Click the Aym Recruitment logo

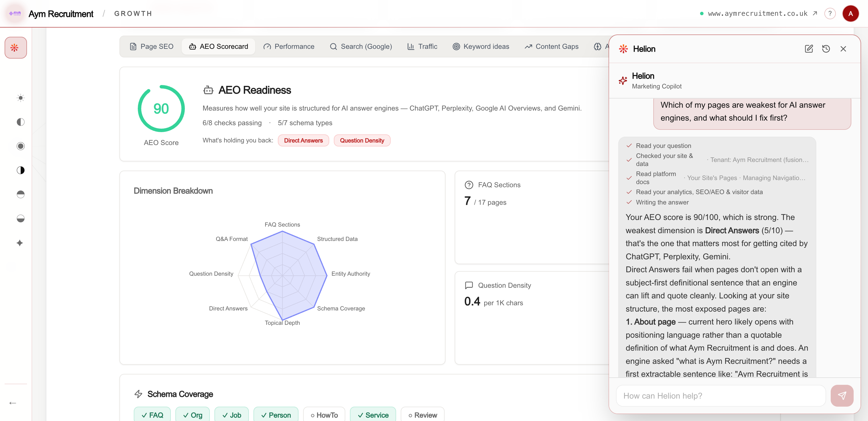click(15, 13)
